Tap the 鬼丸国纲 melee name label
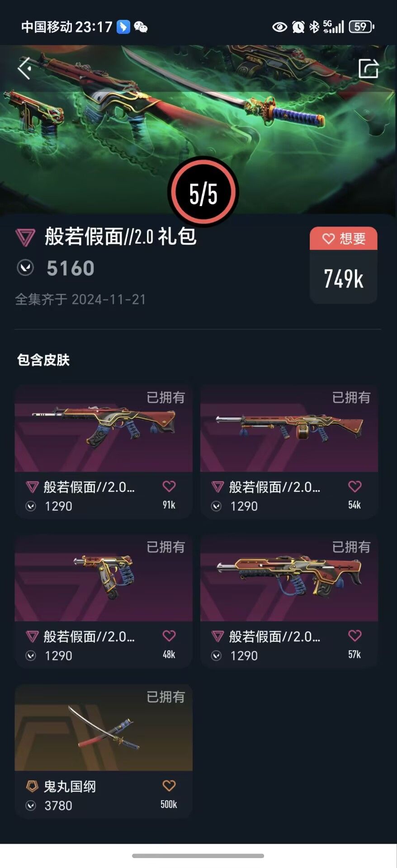The width and height of the screenshot is (397, 868). (x=70, y=787)
